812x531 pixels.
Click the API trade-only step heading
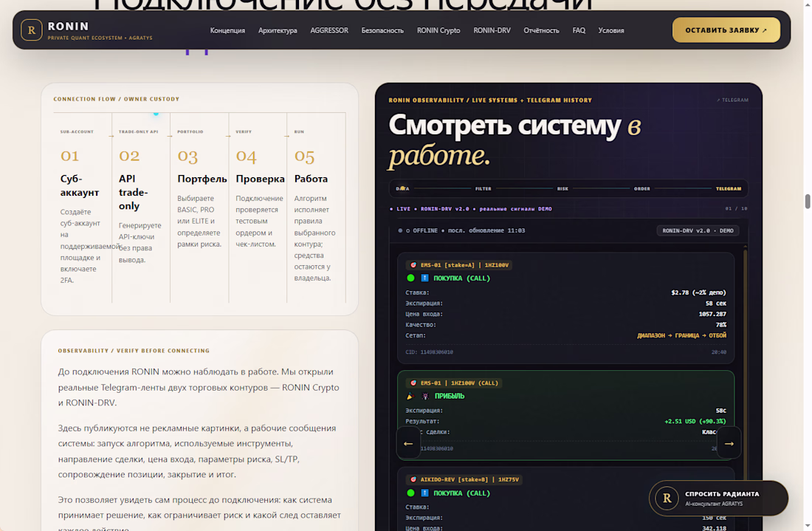click(133, 192)
